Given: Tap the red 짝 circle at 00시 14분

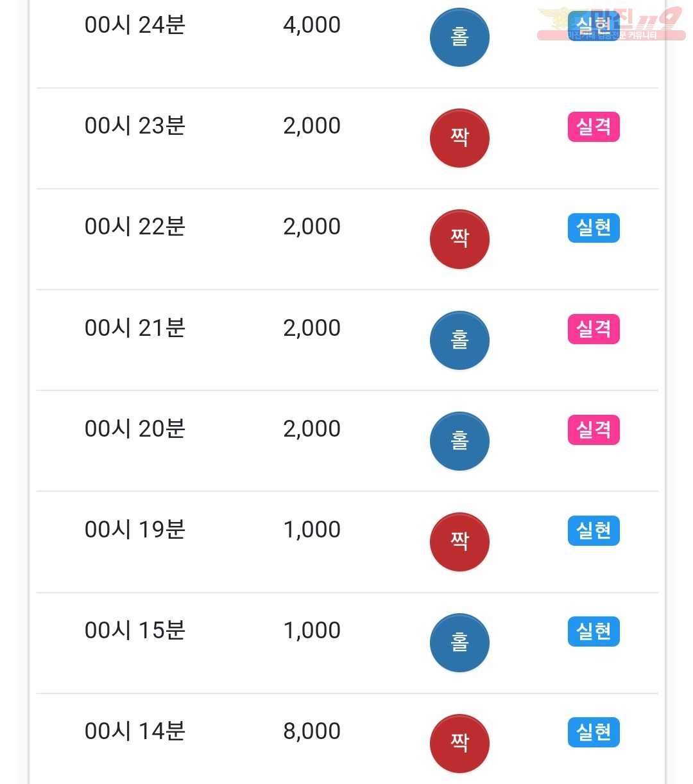Looking at the screenshot, I should 459,744.
